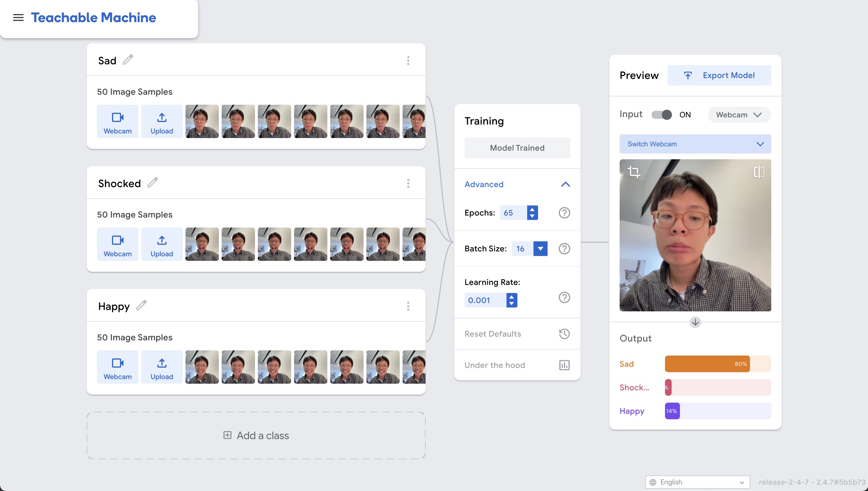Click the Under the hood chart icon
Screen dimensions: 868x491
coord(564,365)
